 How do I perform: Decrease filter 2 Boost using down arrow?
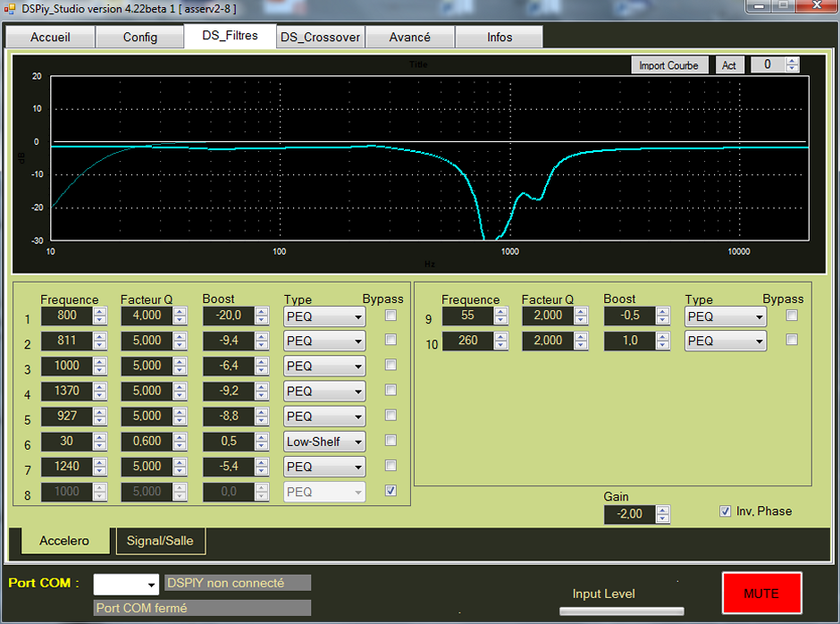pyautogui.click(x=261, y=345)
